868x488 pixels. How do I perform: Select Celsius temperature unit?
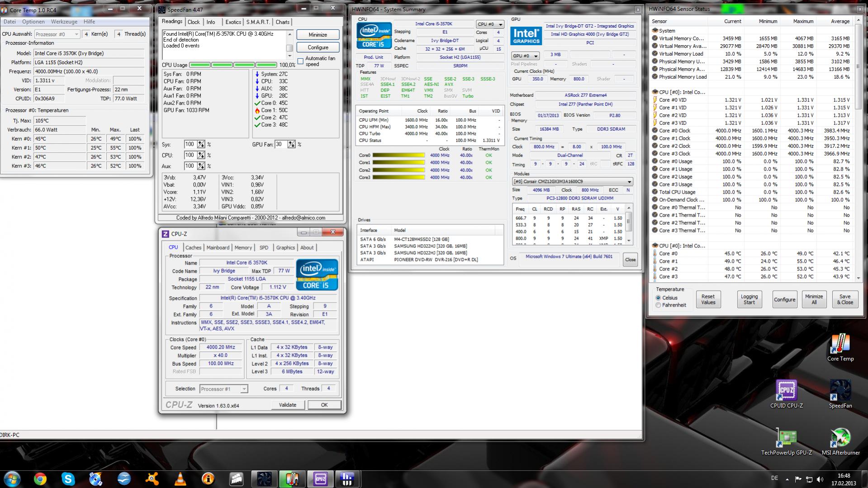pos(658,298)
